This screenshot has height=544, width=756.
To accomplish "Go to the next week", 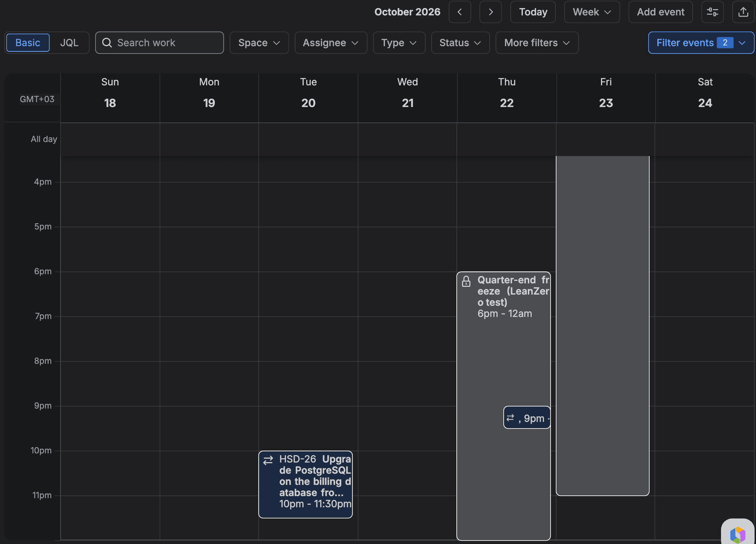I will [491, 12].
